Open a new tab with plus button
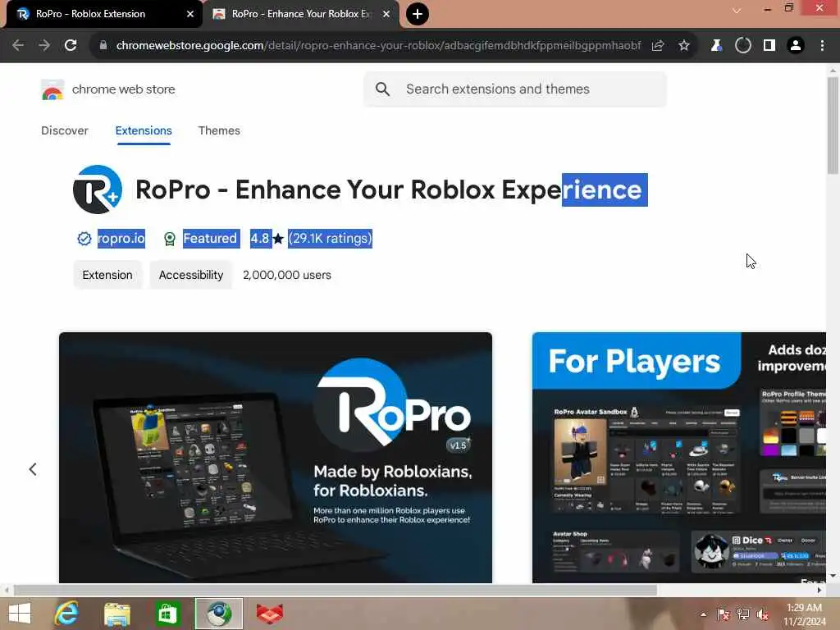This screenshot has width=840, height=630. click(x=418, y=14)
